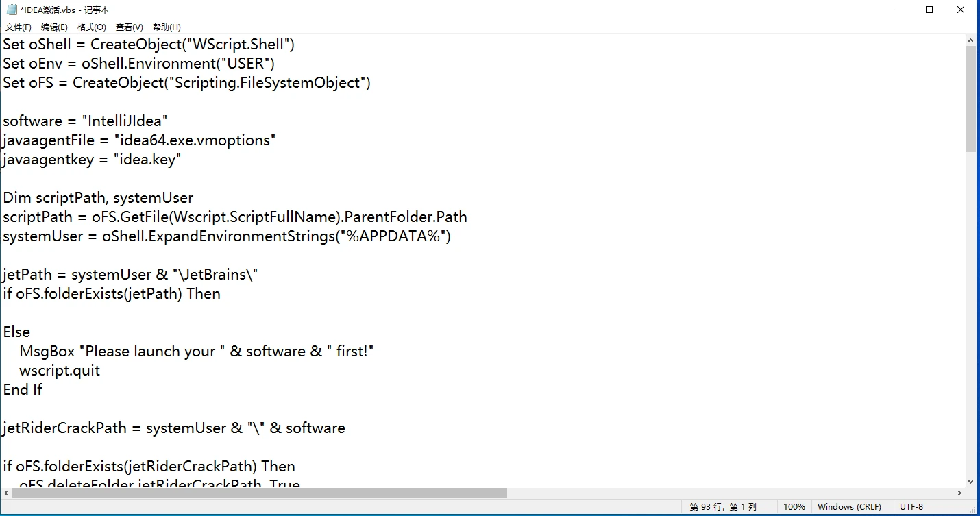The height and width of the screenshot is (516, 980).
Task: Click the line javaagentFile = "idea64.exe.vmoptions"
Action: [139, 140]
